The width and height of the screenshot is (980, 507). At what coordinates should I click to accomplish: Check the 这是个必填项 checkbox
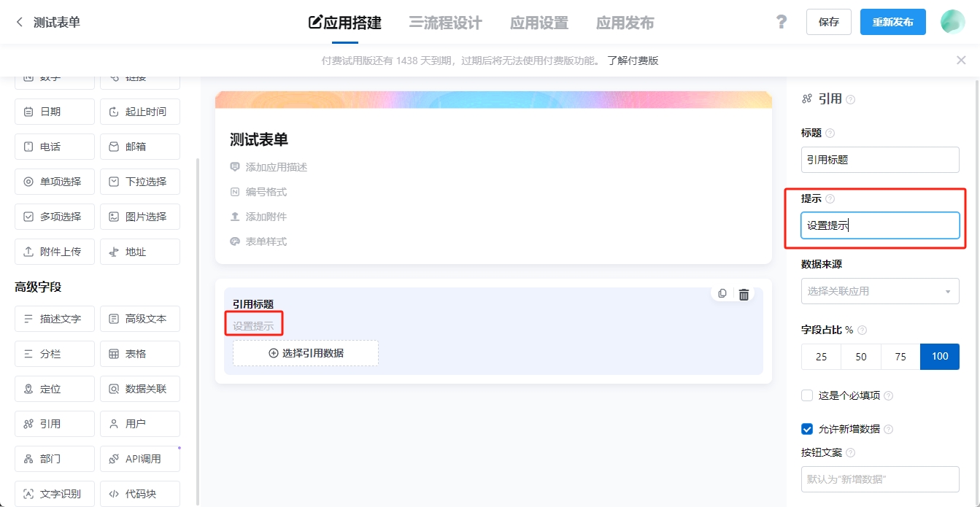(x=807, y=395)
